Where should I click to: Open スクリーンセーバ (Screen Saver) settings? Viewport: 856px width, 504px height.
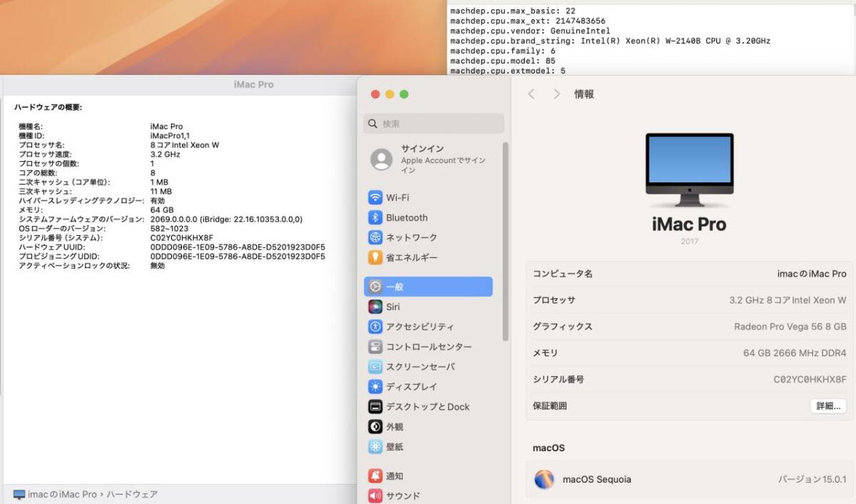[419, 366]
